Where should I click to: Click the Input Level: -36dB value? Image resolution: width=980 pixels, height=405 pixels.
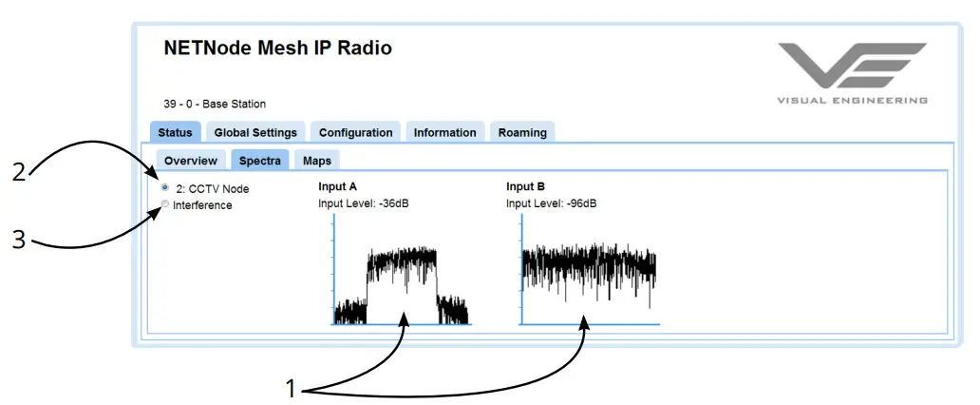coord(364,203)
